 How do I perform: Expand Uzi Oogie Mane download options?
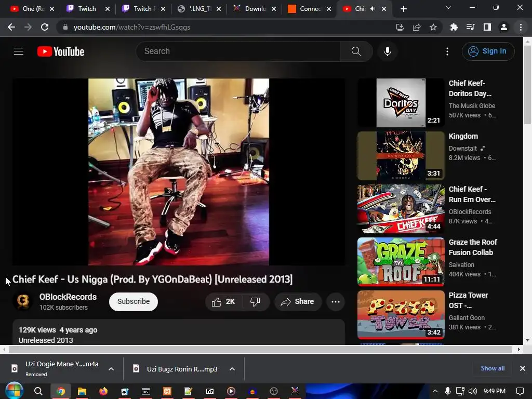point(111,369)
